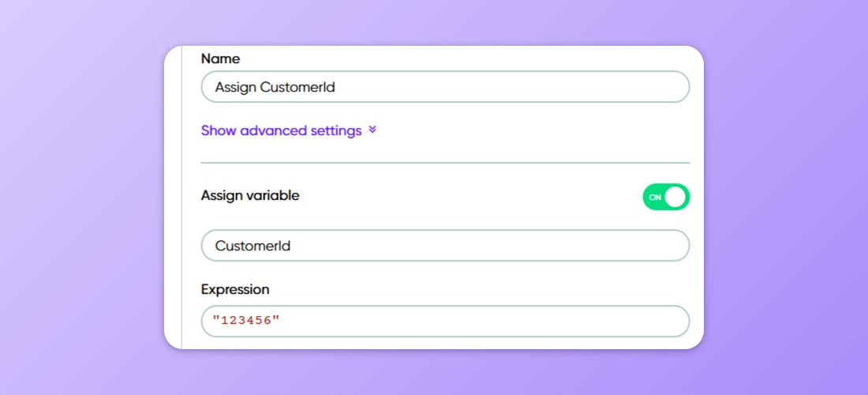
Task: Expand advanced settings via double-chevron icon
Action: [x=372, y=130]
